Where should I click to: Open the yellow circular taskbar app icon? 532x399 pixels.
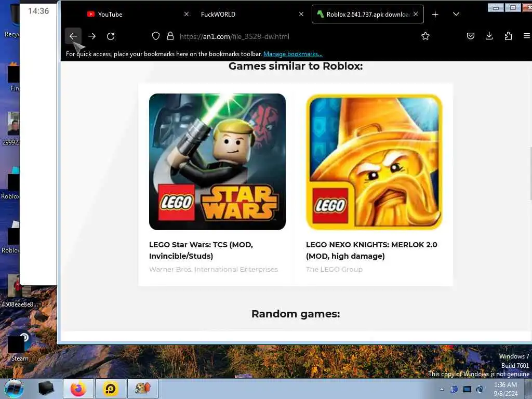(x=111, y=389)
